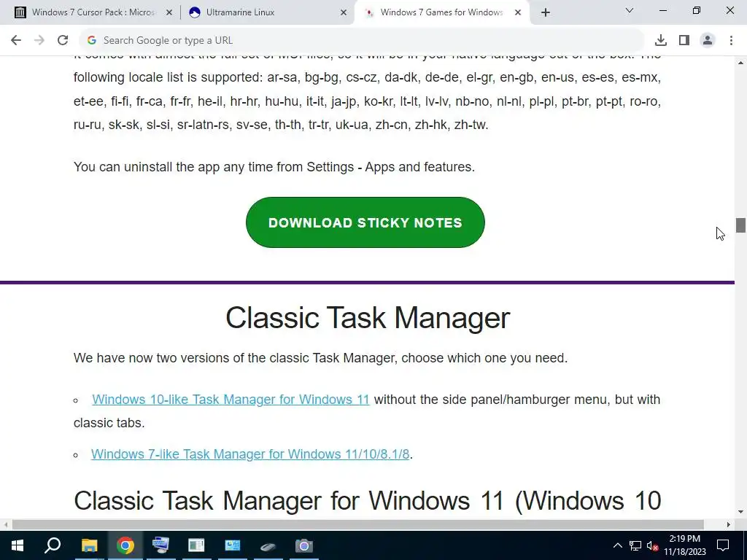Click the horizontal scrollbar right arrow

pyautogui.click(x=729, y=525)
